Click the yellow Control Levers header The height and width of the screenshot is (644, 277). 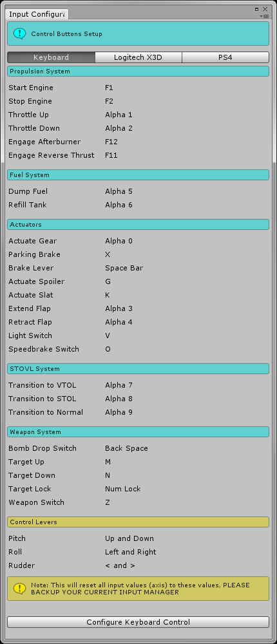[138, 522]
